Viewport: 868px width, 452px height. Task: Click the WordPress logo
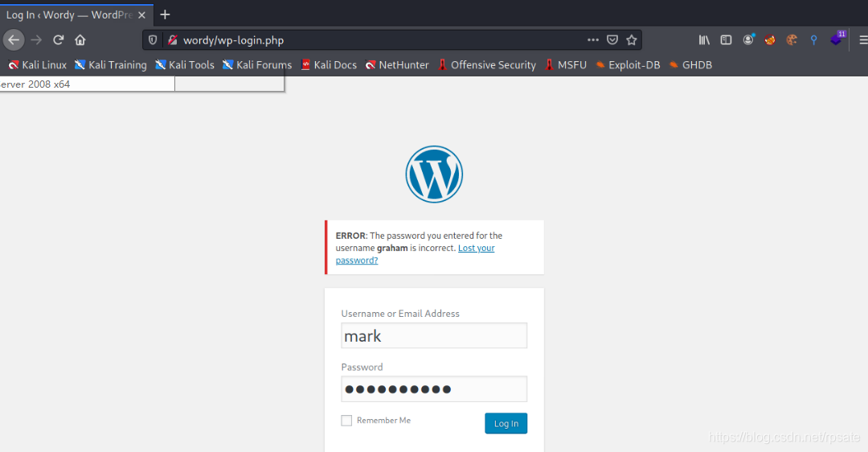[434, 175]
